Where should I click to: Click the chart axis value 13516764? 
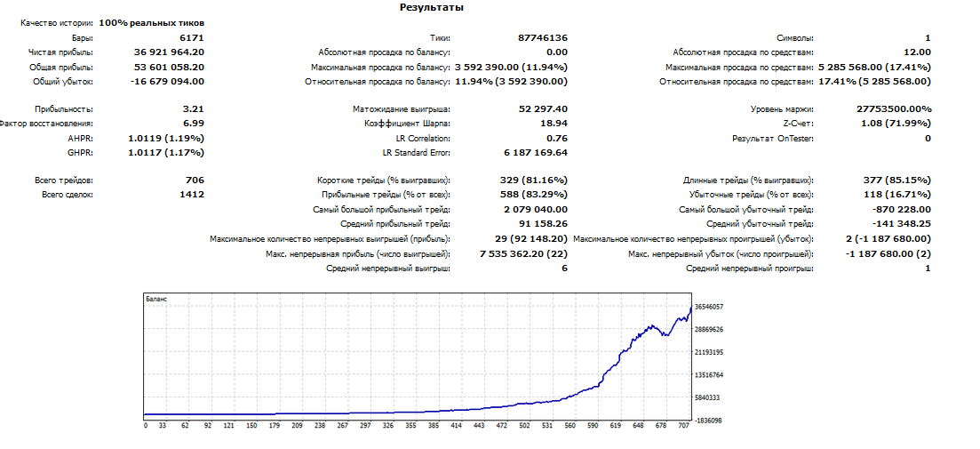pos(709,375)
